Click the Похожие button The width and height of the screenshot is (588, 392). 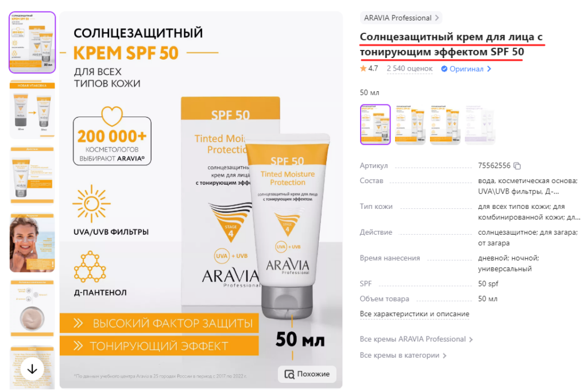point(307,374)
